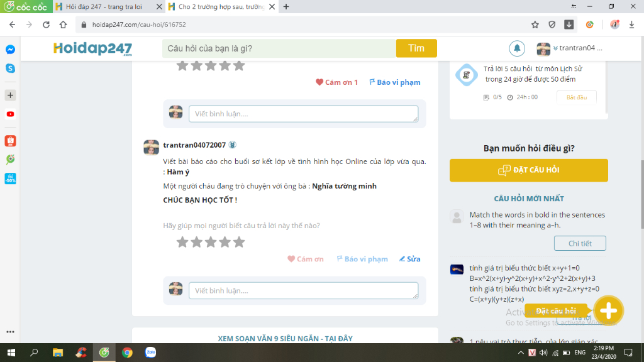
Task: Edit answer with Sửa link
Action: [410, 259]
